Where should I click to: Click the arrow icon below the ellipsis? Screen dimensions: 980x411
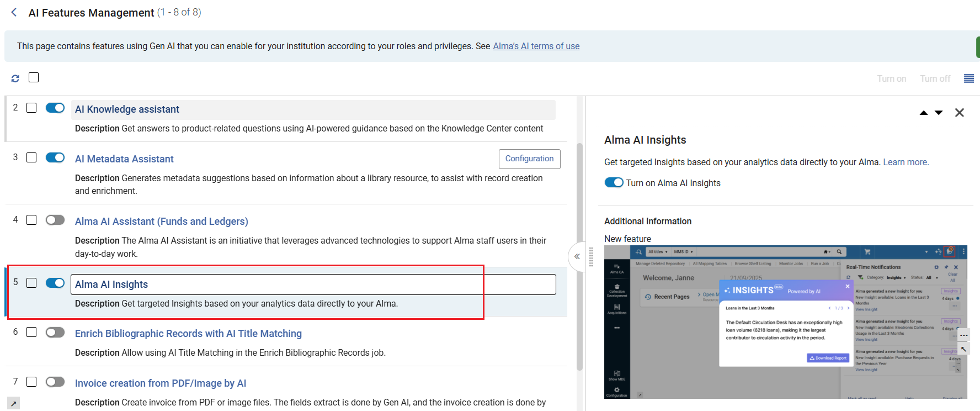point(963,349)
